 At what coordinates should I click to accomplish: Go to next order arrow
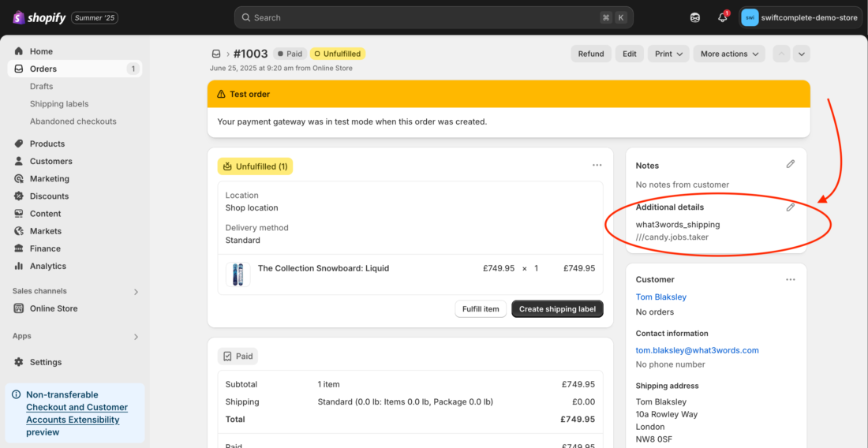coord(802,54)
